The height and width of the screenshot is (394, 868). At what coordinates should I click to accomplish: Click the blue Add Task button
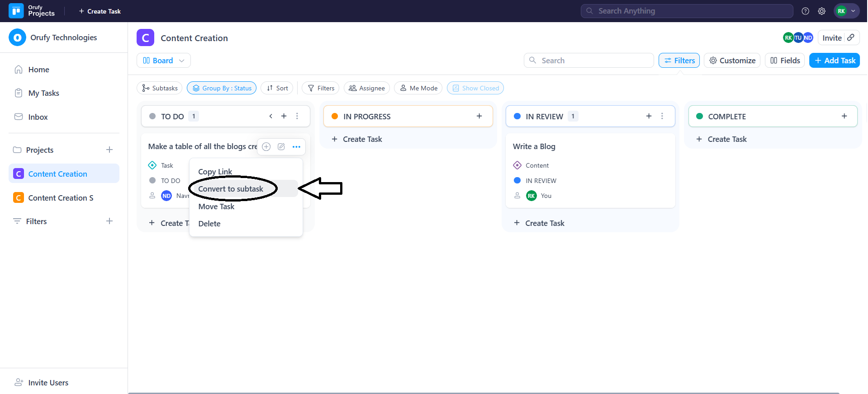coord(834,61)
